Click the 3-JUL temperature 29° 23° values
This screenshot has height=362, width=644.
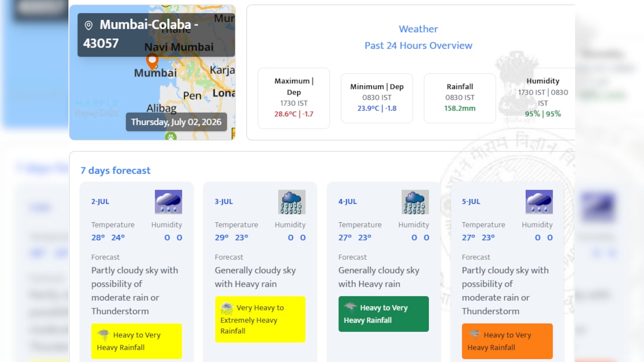231,238
